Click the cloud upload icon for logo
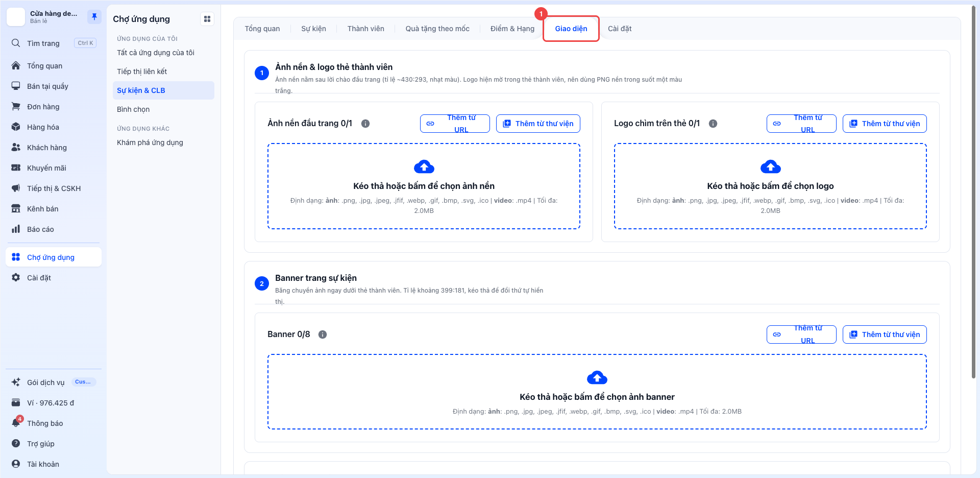Viewport: 980px width, 478px height. pyautogui.click(x=771, y=167)
